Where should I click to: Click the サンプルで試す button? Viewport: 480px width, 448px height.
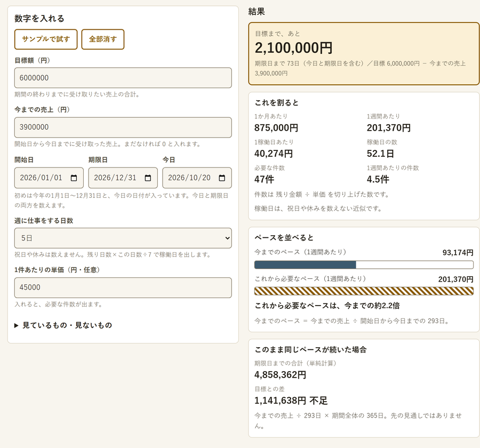pyautogui.click(x=46, y=39)
